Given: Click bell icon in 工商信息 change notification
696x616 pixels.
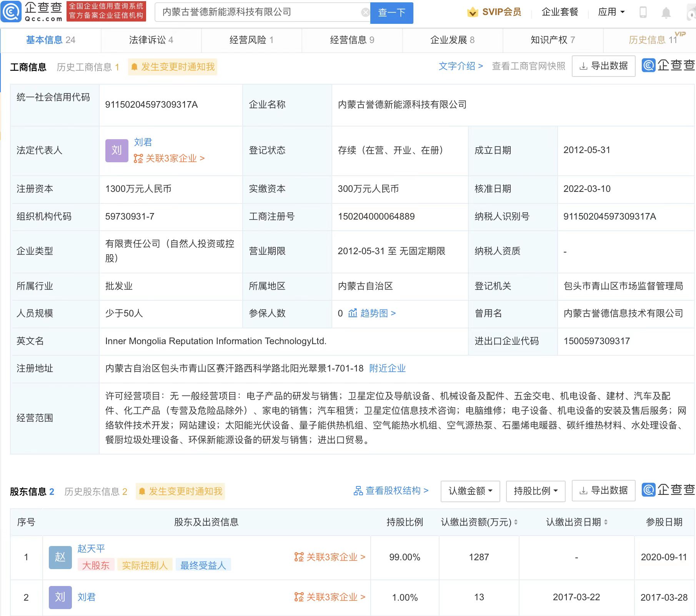Looking at the screenshot, I should (134, 67).
